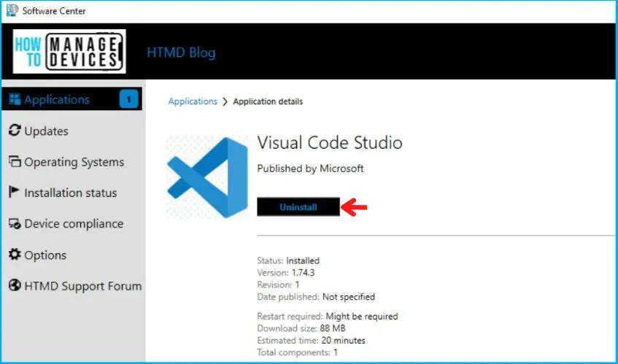Screen dimensions: 618x364
Task: Open the Applications sidebar label
Action: (57, 100)
